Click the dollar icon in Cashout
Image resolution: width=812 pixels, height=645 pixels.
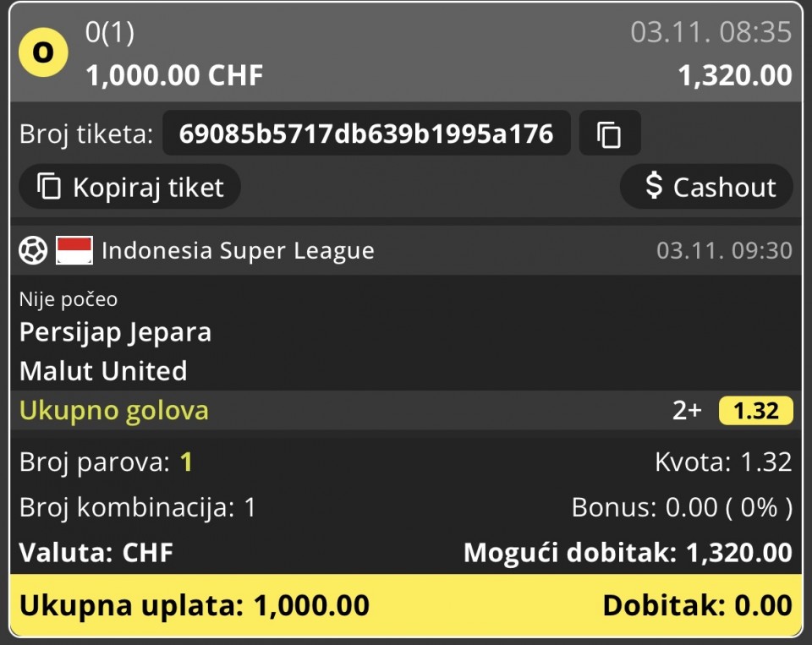point(654,185)
